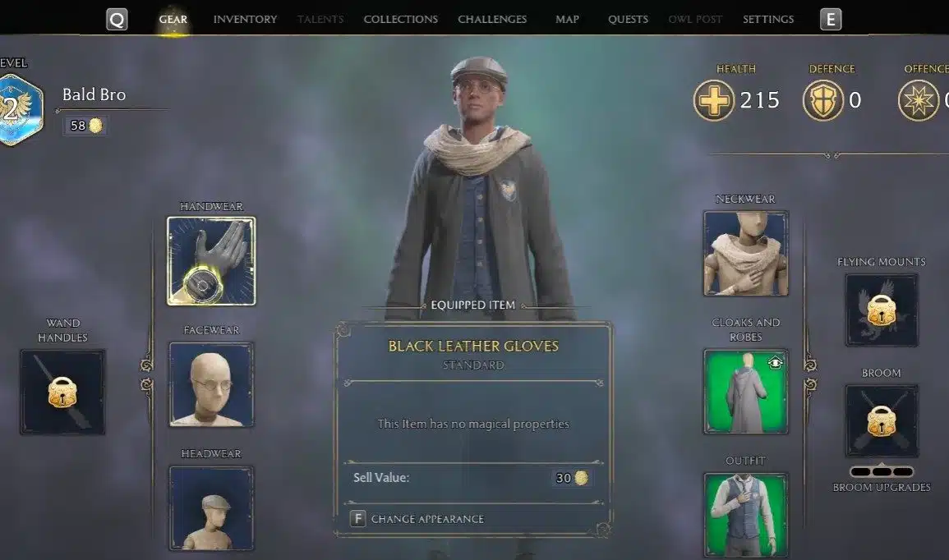This screenshot has height=560, width=949.
Task: Open the Collections tab
Action: [x=401, y=20]
